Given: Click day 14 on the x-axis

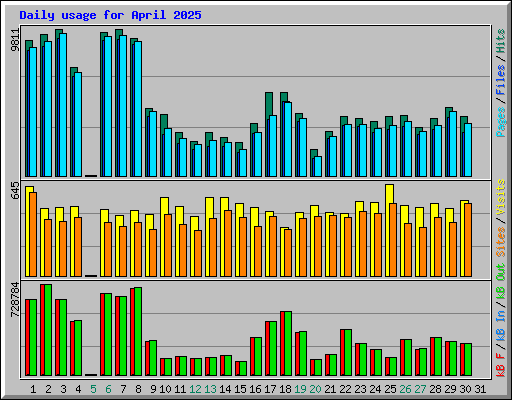Looking at the screenshot, I should coord(225,389).
